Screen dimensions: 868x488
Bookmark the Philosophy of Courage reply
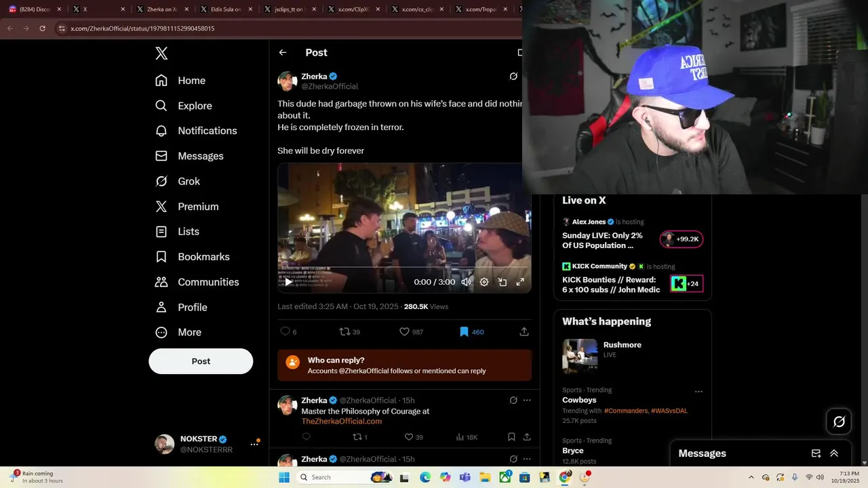click(x=511, y=437)
